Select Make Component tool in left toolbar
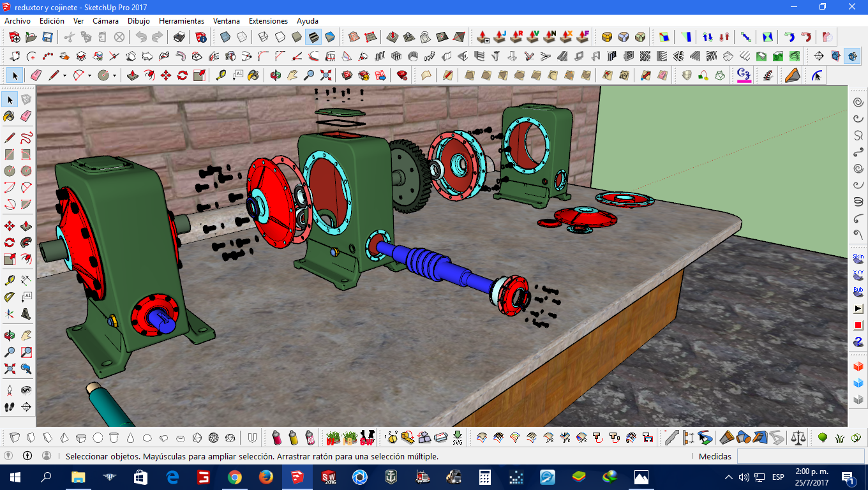868x490 pixels. pos(26,100)
